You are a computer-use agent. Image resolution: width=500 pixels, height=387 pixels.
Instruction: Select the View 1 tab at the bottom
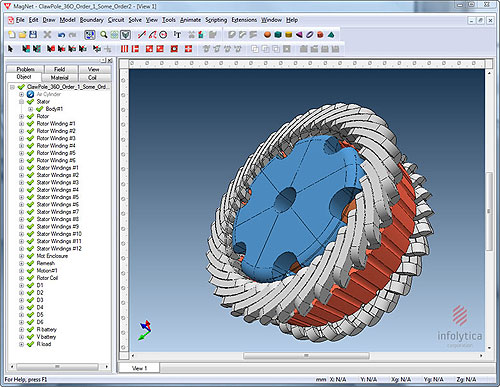coord(139,368)
